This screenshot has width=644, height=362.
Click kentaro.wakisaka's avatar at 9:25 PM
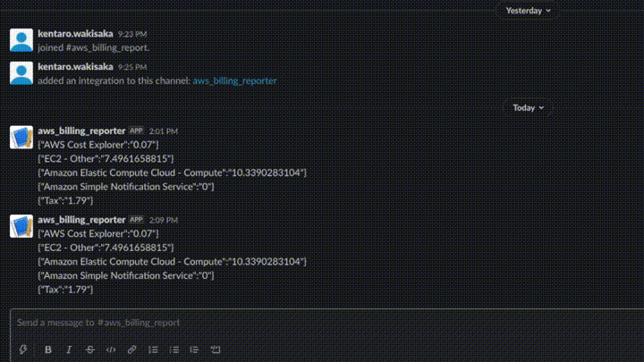point(21,72)
